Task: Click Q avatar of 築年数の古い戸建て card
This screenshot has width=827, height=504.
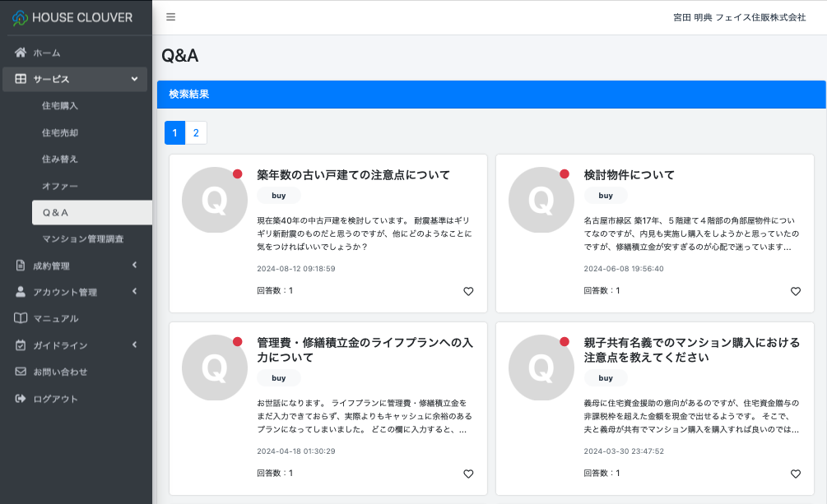Action: (215, 200)
